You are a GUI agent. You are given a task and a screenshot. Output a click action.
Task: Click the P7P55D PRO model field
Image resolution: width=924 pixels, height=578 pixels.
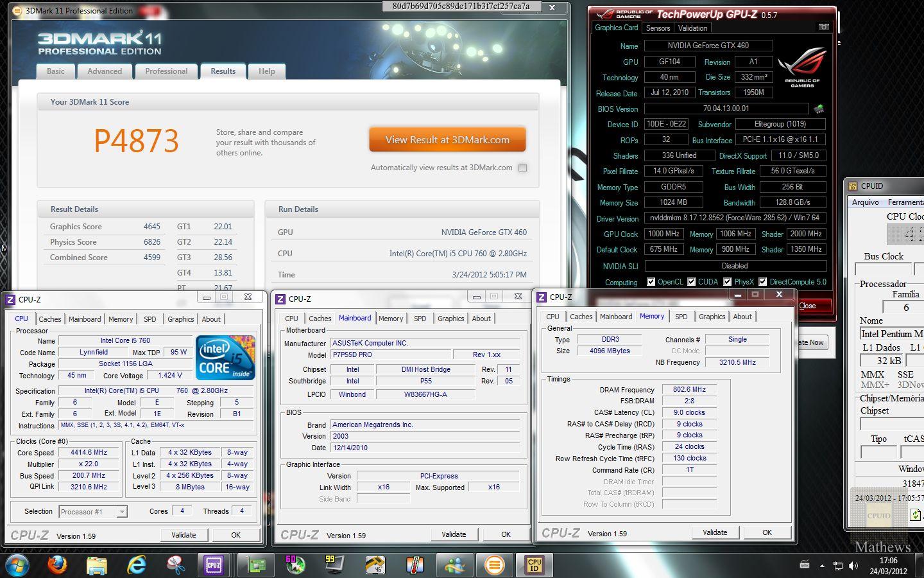(x=390, y=355)
